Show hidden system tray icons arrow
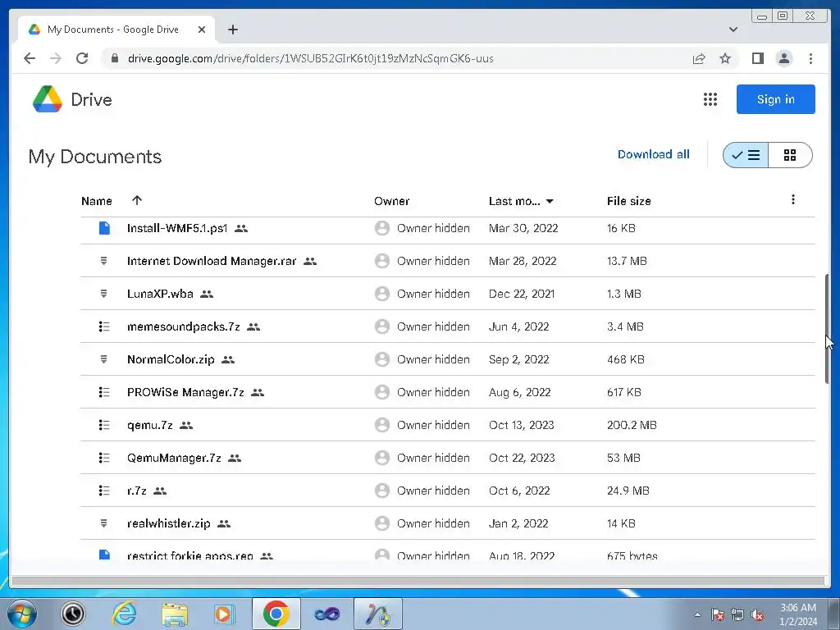 pyautogui.click(x=697, y=614)
